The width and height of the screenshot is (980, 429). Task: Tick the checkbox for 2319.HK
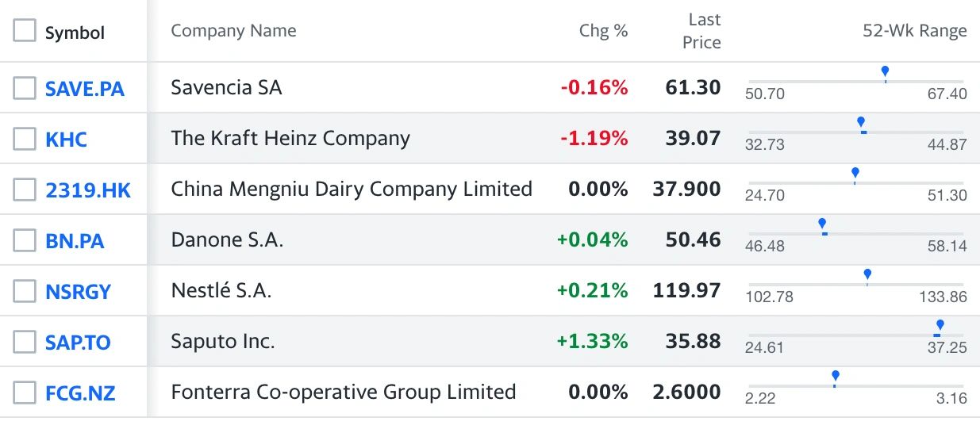(x=25, y=190)
